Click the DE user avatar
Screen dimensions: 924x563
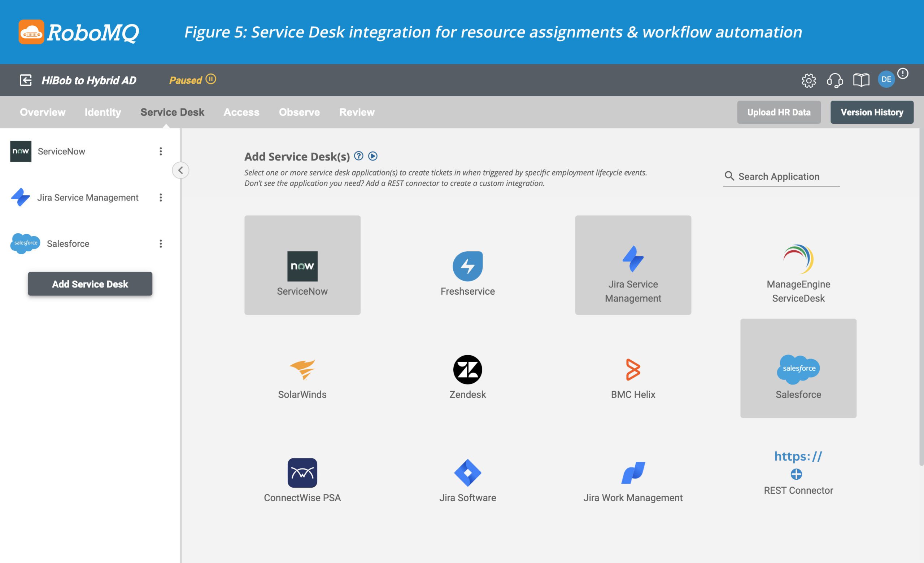pos(886,79)
